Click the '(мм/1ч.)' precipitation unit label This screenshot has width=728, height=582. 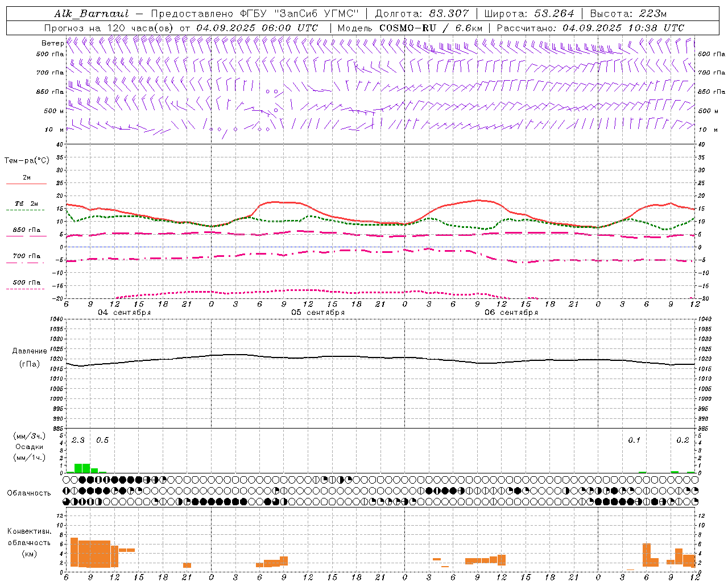click(x=29, y=458)
